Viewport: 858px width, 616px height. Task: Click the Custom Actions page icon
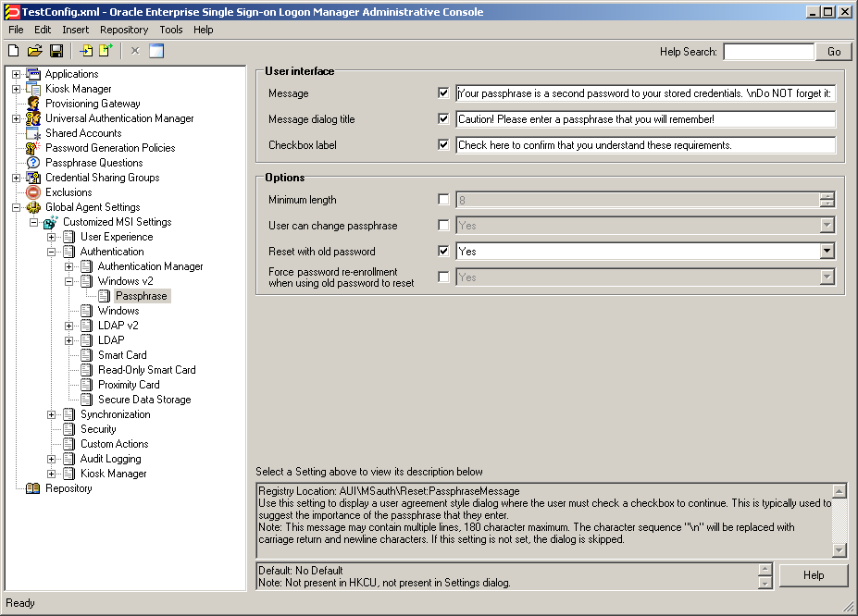(68, 444)
